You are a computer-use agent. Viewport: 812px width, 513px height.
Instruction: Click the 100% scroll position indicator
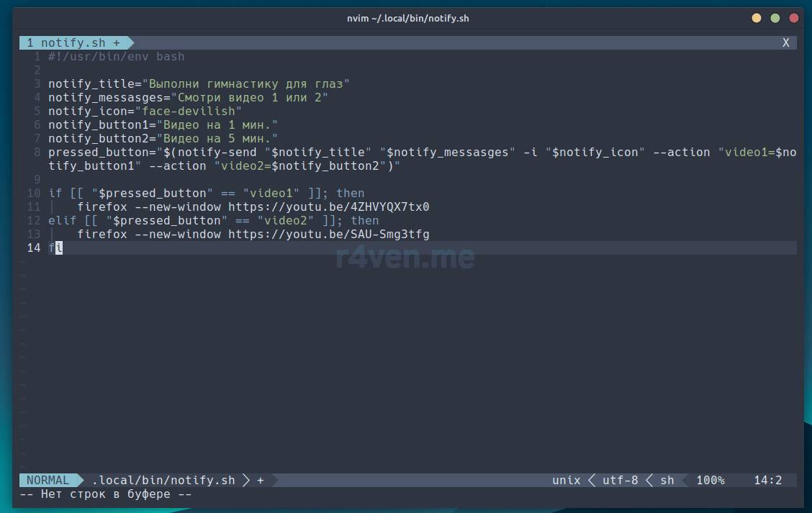pyautogui.click(x=710, y=481)
